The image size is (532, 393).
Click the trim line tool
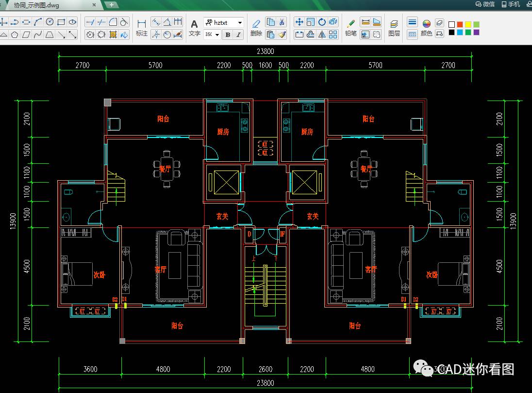[x=101, y=22]
